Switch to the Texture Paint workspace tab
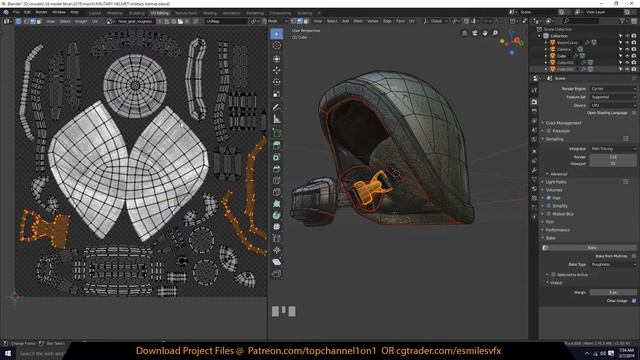This screenshot has height=360, width=640. tap(186, 13)
